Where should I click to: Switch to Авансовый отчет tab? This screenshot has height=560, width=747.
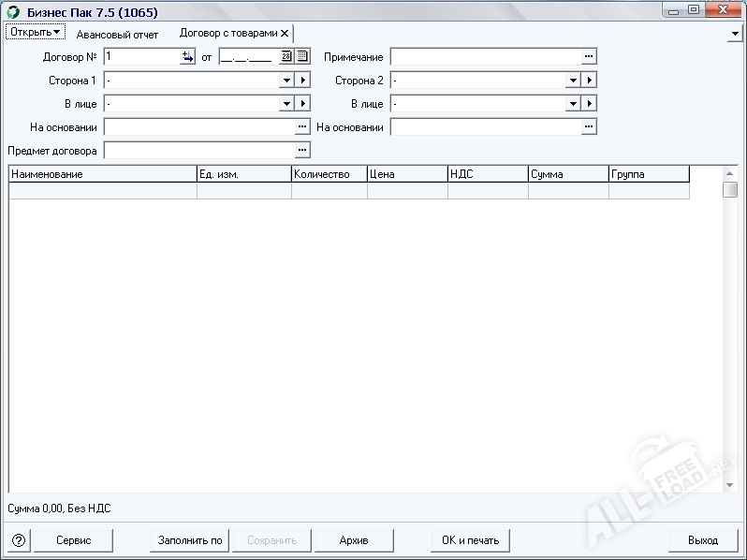(117, 34)
